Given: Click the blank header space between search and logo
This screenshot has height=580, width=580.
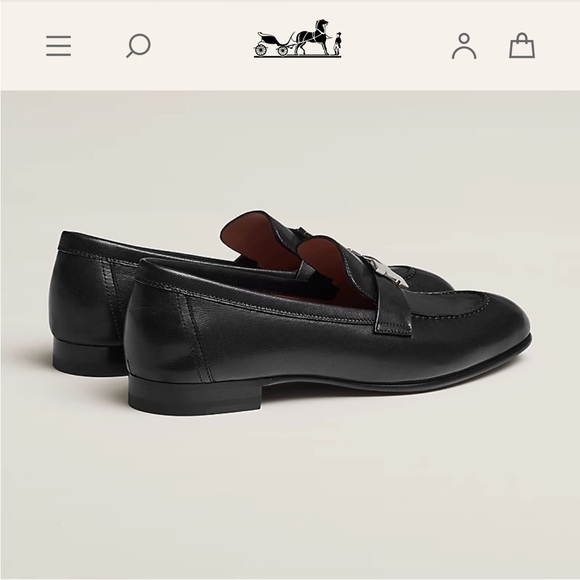Looking at the screenshot, I should tap(202, 46).
